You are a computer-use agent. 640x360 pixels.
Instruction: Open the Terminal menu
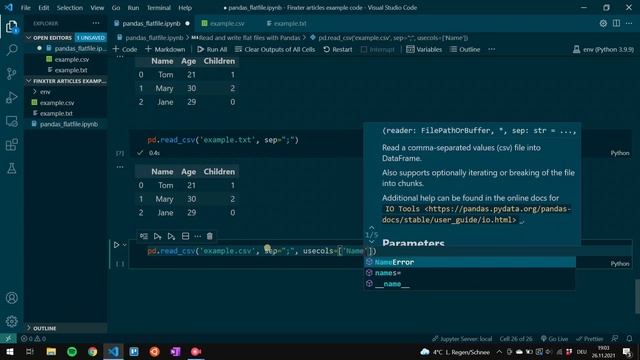point(158,7)
